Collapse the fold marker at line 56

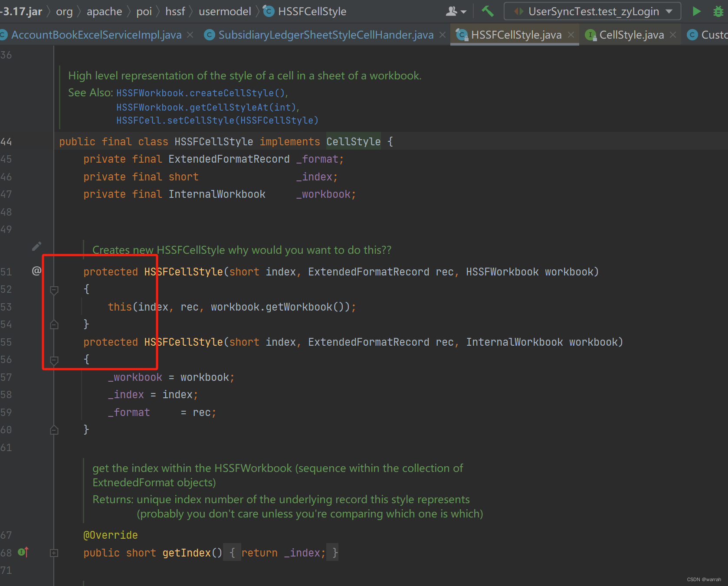click(x=54, y=360)
